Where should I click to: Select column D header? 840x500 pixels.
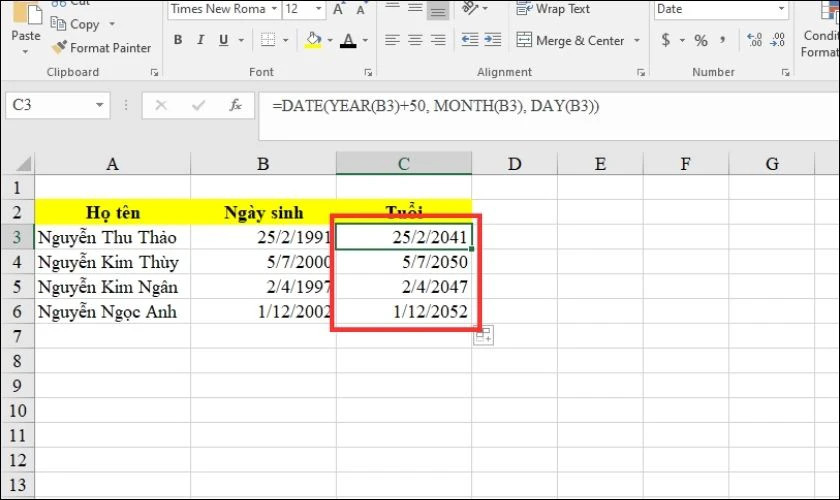pyautogui.click(x=514, y=163)
